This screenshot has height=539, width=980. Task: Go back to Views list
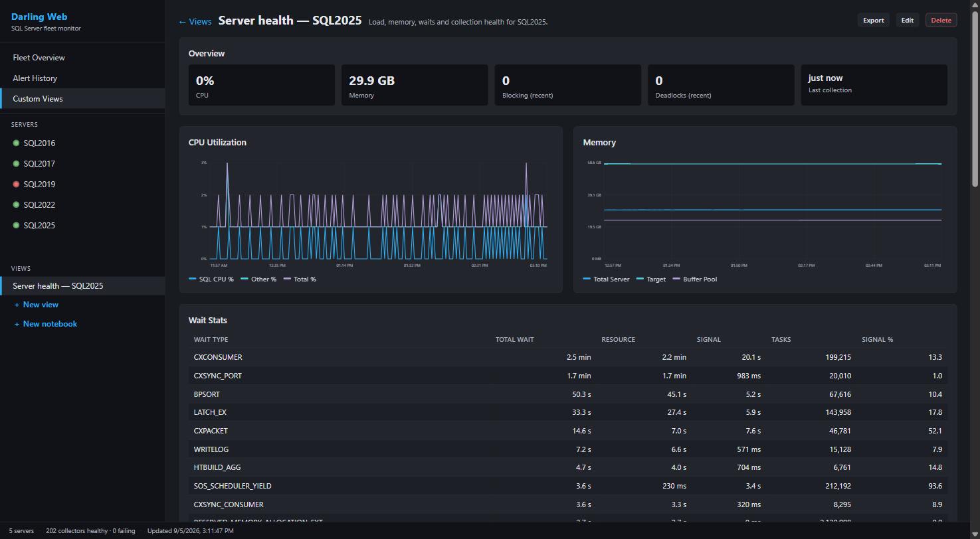[x=195, y=22]
